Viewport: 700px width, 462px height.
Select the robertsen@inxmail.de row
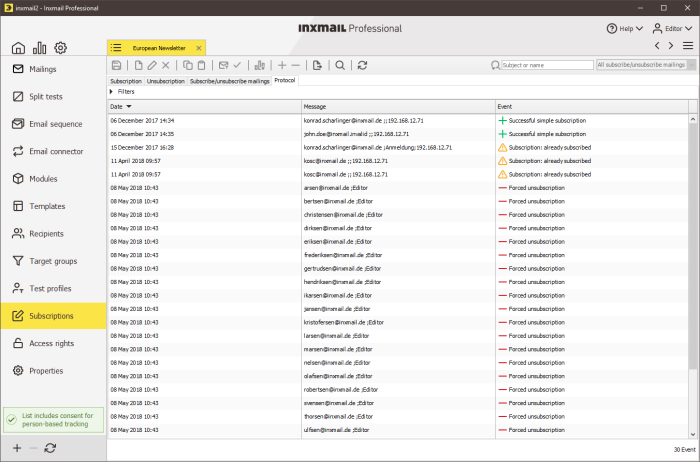click(x=397, y=390)
